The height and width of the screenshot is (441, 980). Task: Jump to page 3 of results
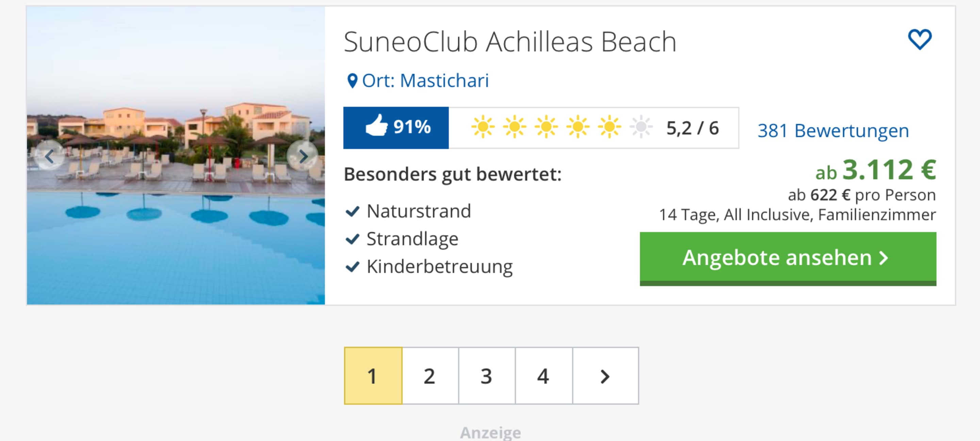coord(486,376)
